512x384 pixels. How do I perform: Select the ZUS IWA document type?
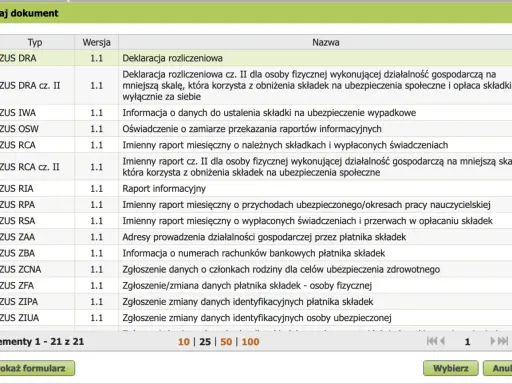(18, 113)
